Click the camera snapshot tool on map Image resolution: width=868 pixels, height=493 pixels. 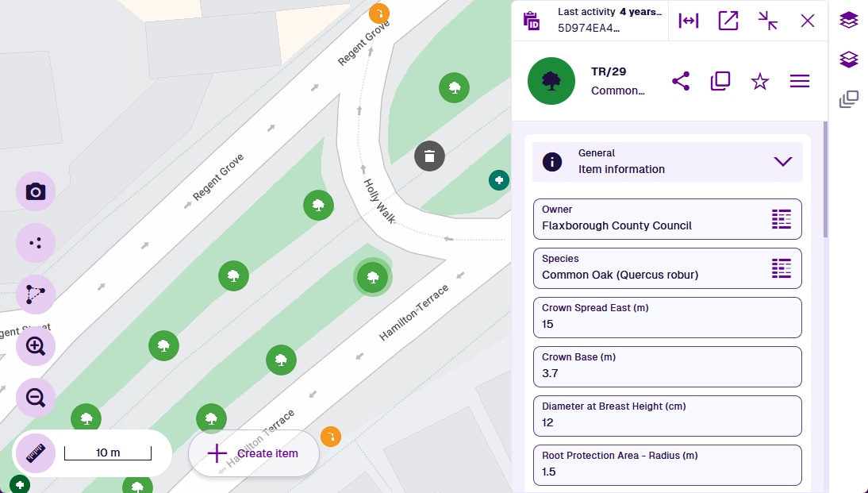(36, 191)
